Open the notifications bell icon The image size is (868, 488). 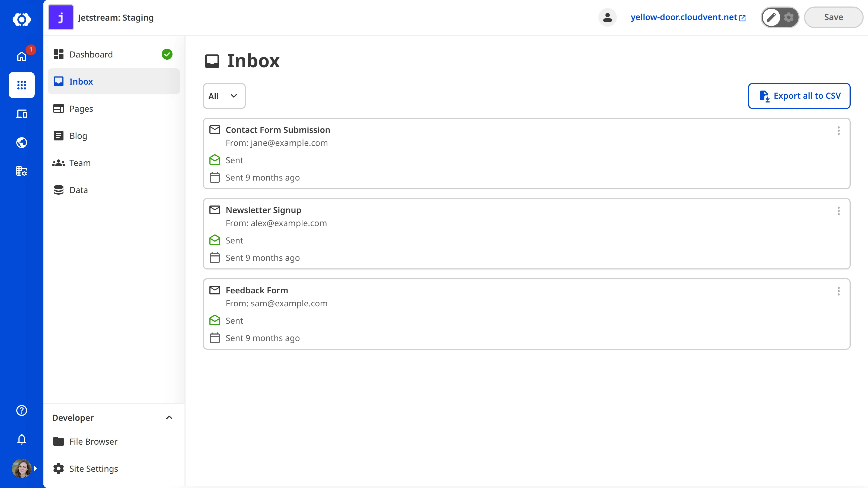[x=22, y=439]
